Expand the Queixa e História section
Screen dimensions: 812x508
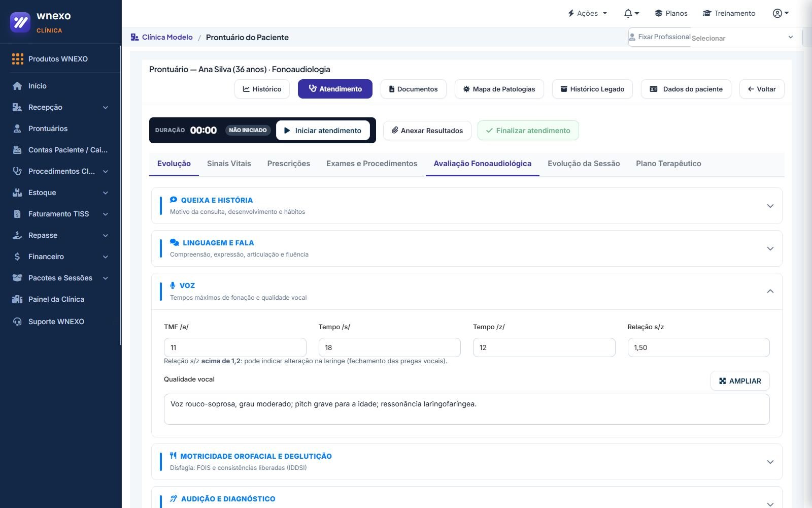coord(770,206)
